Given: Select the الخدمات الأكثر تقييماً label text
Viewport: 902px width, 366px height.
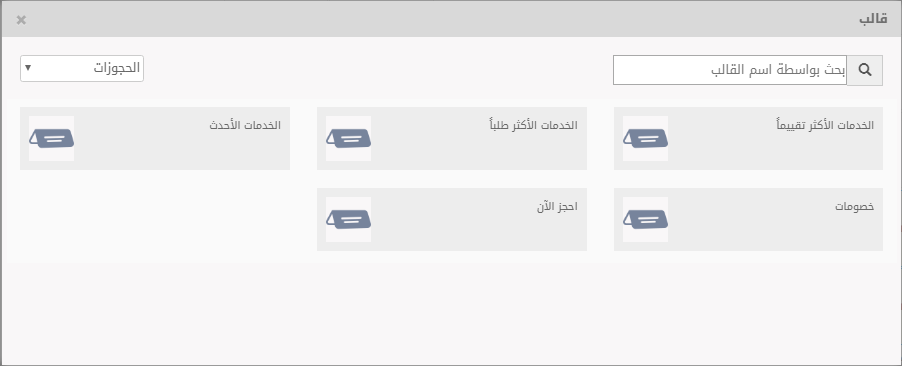Looking at the screenshot, I should [825, 124].
